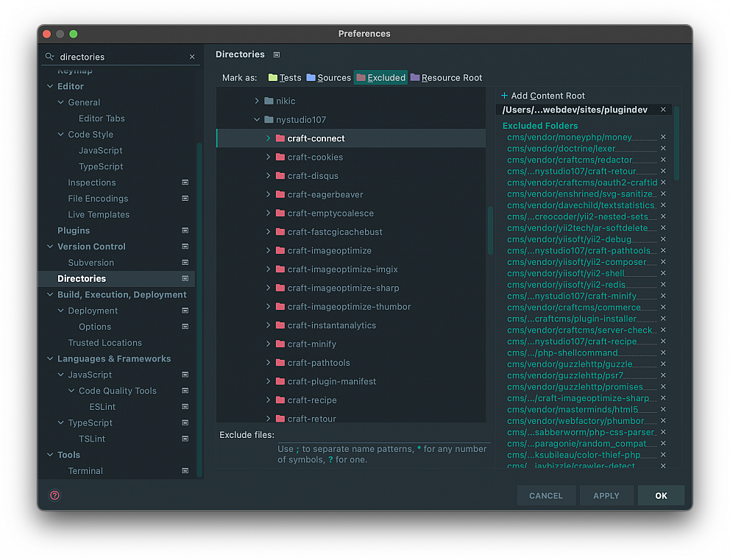
Task: Expand the craft-imageoptimize folder
Action: pyautogui.click(x=268, y=250)
